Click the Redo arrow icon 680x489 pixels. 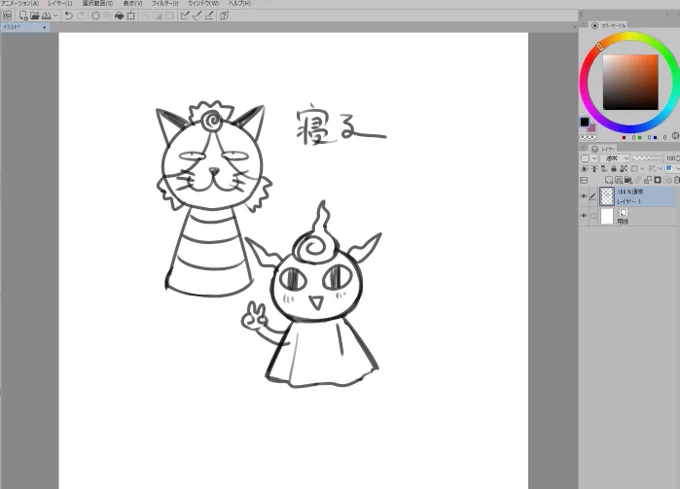click(x=81, y=16)
